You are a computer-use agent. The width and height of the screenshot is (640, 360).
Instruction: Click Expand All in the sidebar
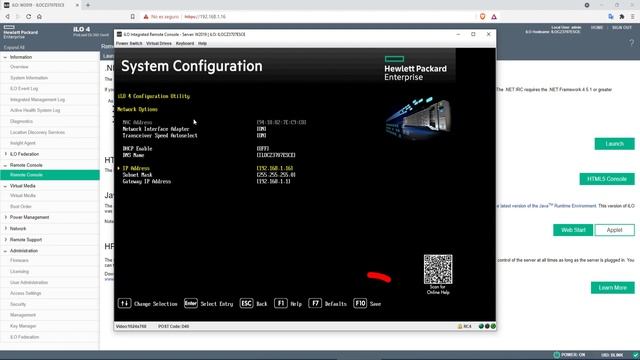pyautogui.click(x=14, y=47)
